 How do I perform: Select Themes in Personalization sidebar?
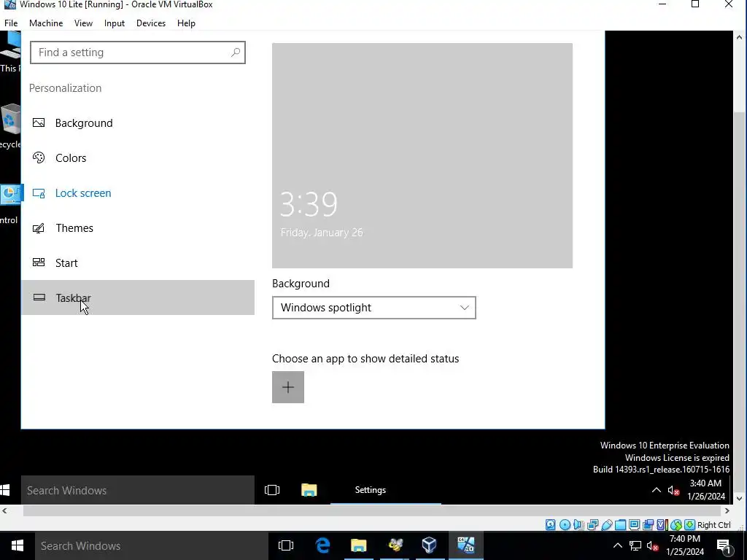(x=138, y=227)
